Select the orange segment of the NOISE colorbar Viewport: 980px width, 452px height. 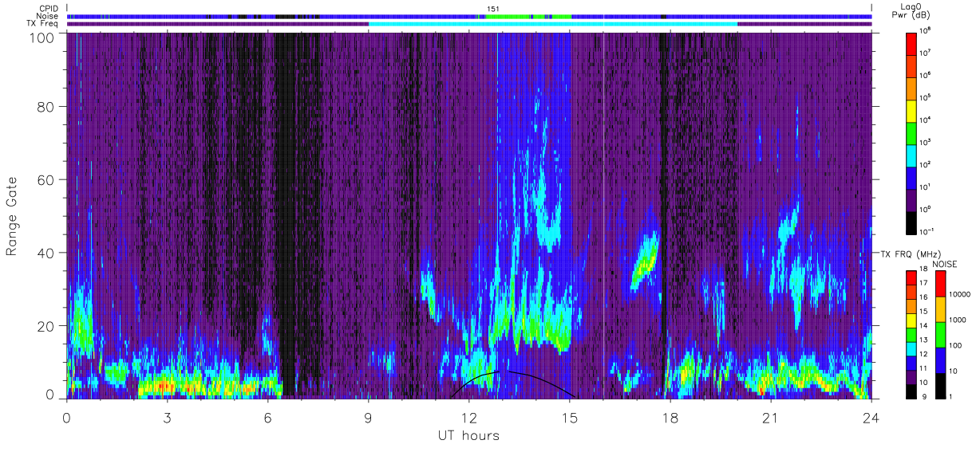(942, 309)
